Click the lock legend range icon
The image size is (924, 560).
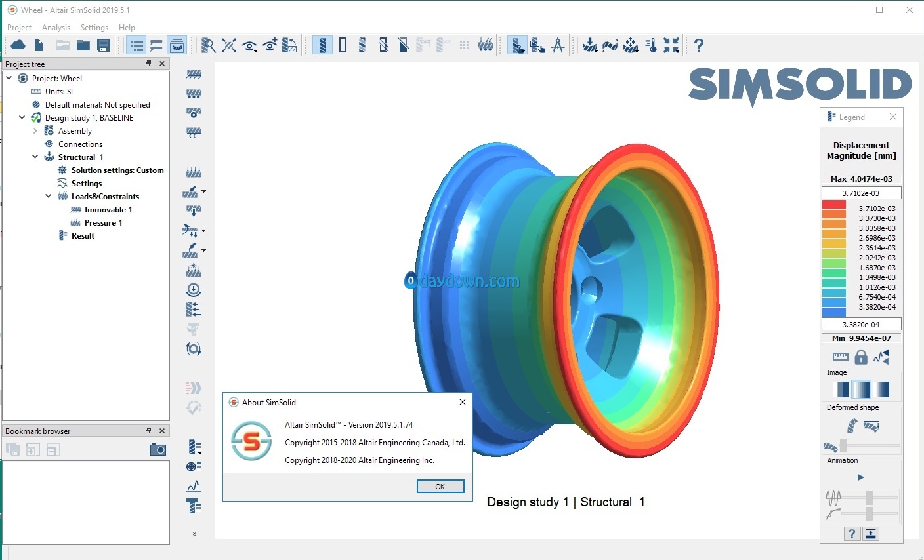tap(861, 357)
